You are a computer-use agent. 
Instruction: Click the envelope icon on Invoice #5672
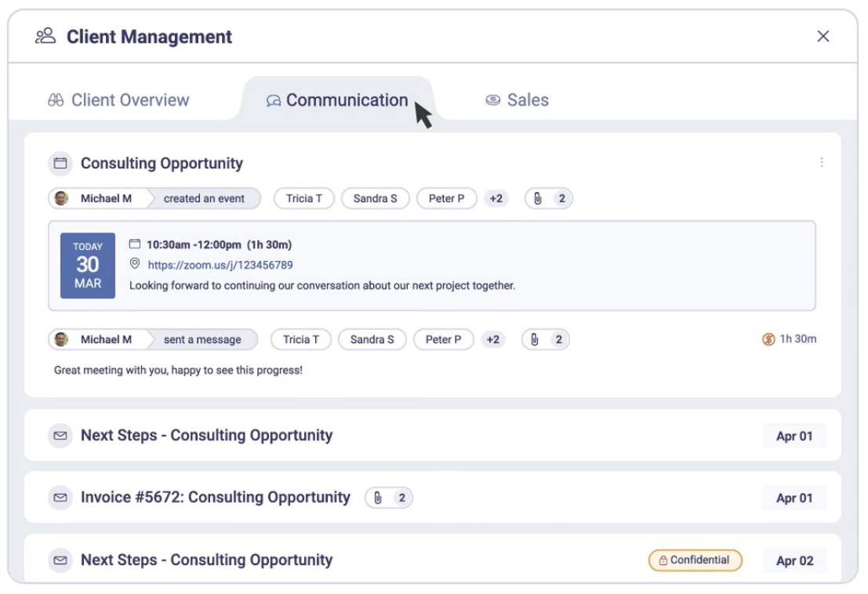(x=60, y=498)
